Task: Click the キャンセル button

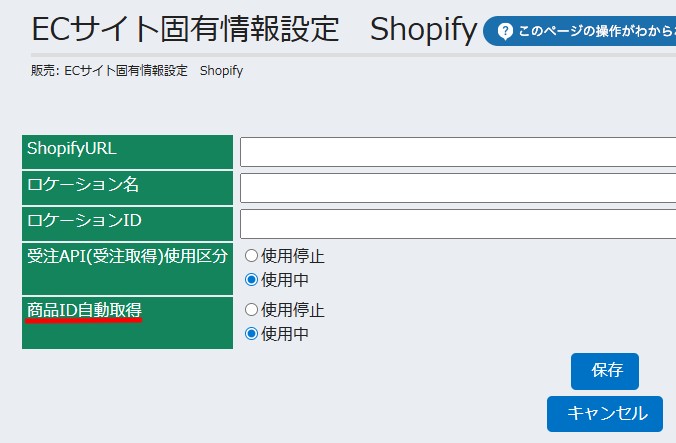Action: [x=604, y=413]
